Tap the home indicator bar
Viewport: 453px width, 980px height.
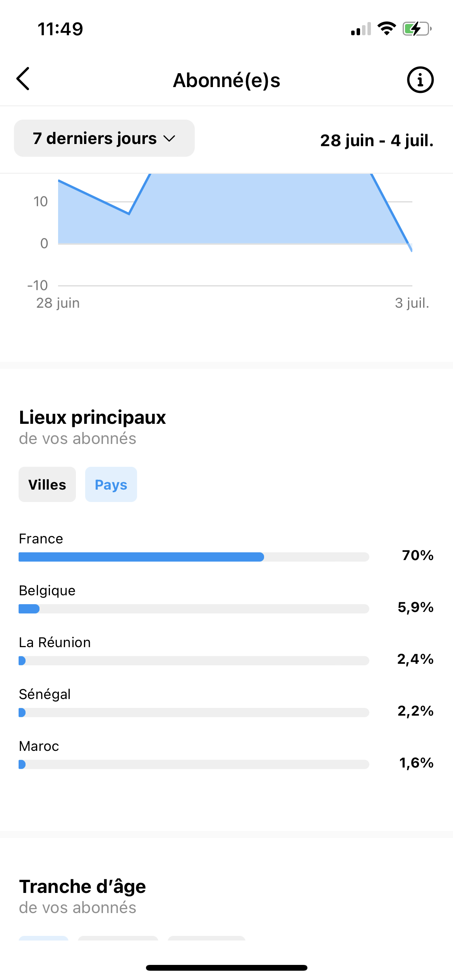pos(226,968)
